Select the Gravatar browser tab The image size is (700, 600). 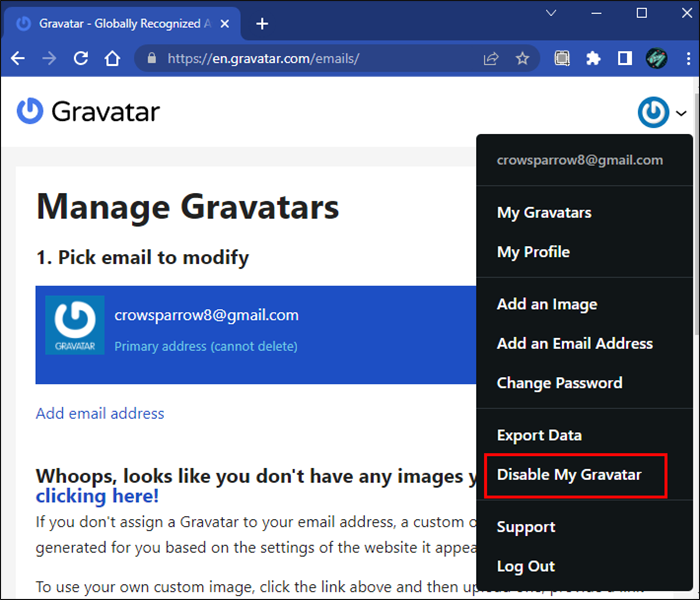point(123,24)
